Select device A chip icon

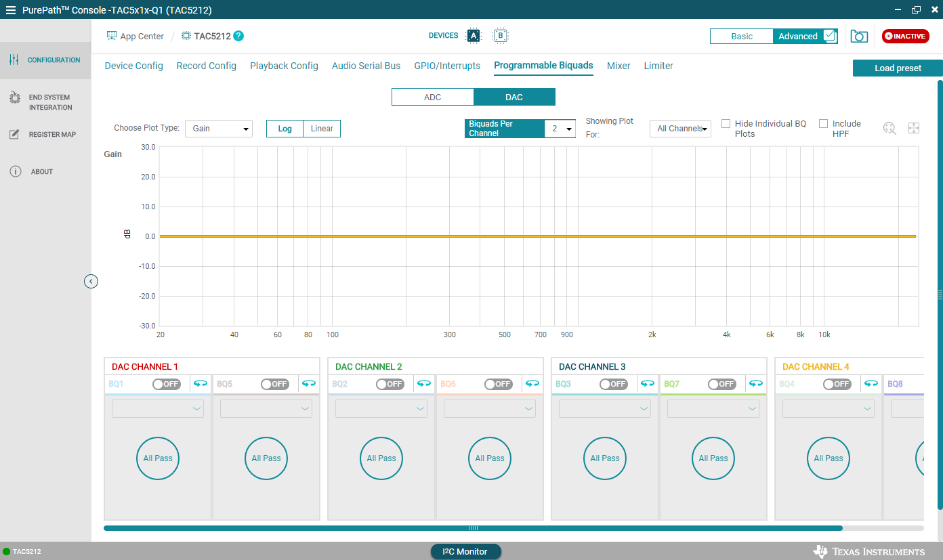474,36
